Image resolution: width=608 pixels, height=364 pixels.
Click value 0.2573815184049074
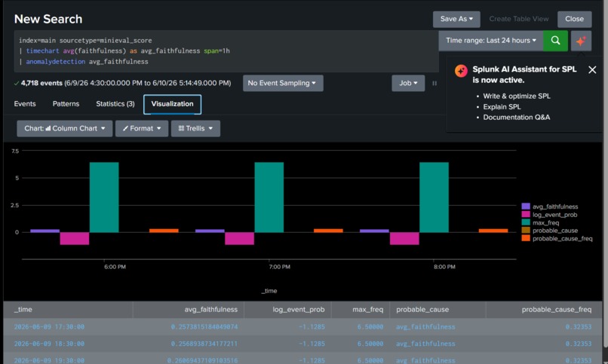[x=204, y=327]
